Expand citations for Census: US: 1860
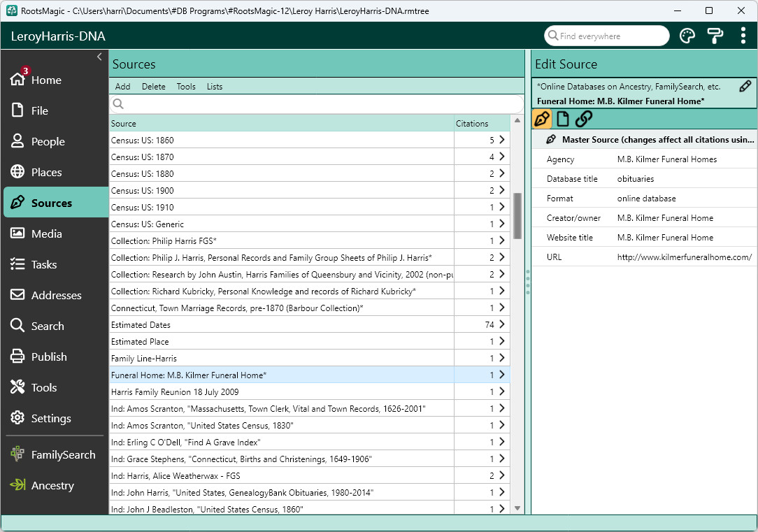Screen dimensions: 758x532 point(501,140)
